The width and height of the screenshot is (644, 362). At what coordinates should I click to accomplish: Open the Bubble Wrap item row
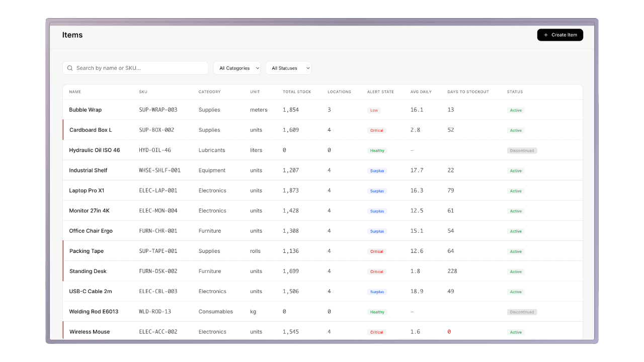pos(85,110)
